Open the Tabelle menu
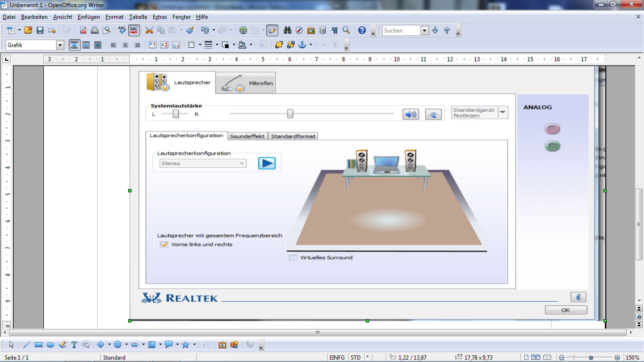644x362 pixels. 138,17
